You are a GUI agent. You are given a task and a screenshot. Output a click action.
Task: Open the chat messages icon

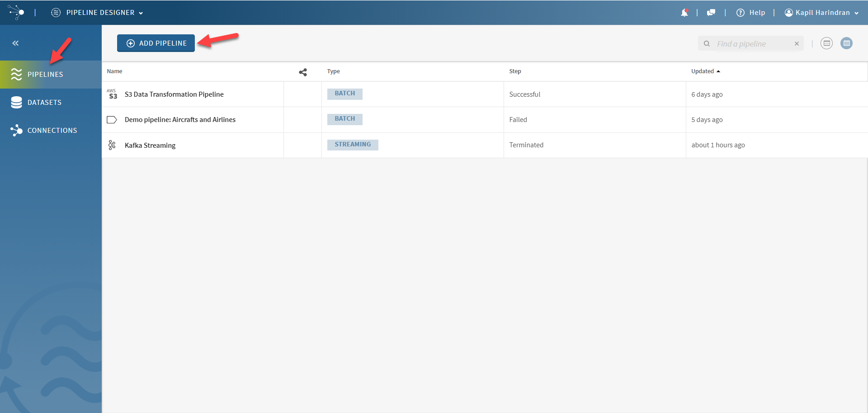click(x=711, y=12)
